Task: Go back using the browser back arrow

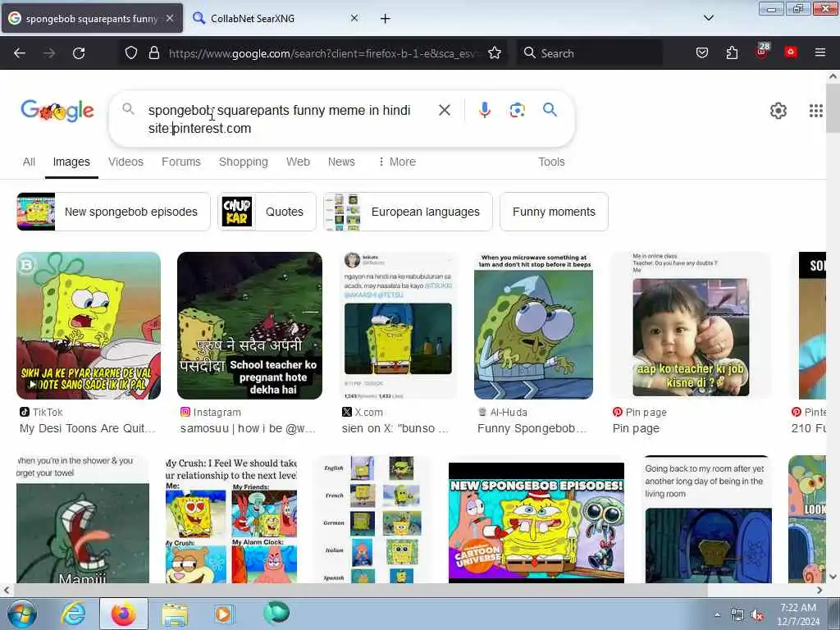Action: coord(20,53)
